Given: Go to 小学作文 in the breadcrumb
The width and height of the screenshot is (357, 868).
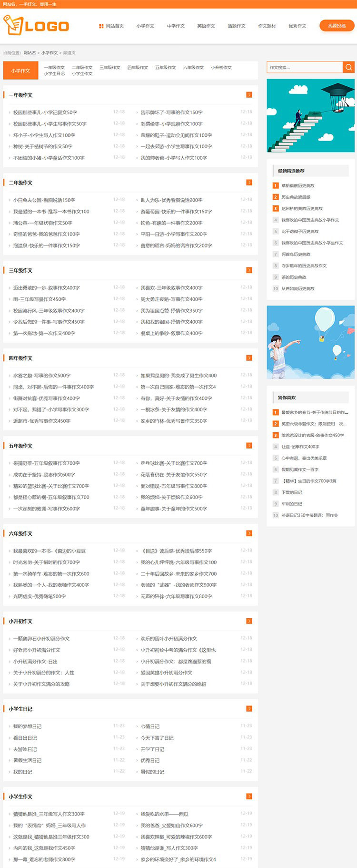Looking at the screenshot, I should click(x=50, y=53).
